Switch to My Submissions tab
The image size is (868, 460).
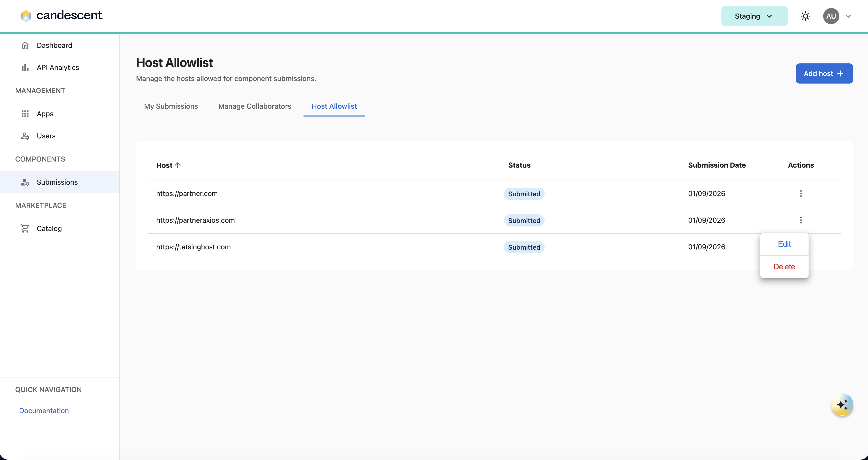[171, 106]
